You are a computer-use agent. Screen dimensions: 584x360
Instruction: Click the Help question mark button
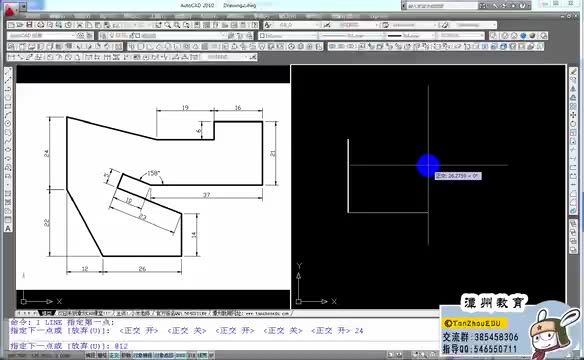coord(523,6)
